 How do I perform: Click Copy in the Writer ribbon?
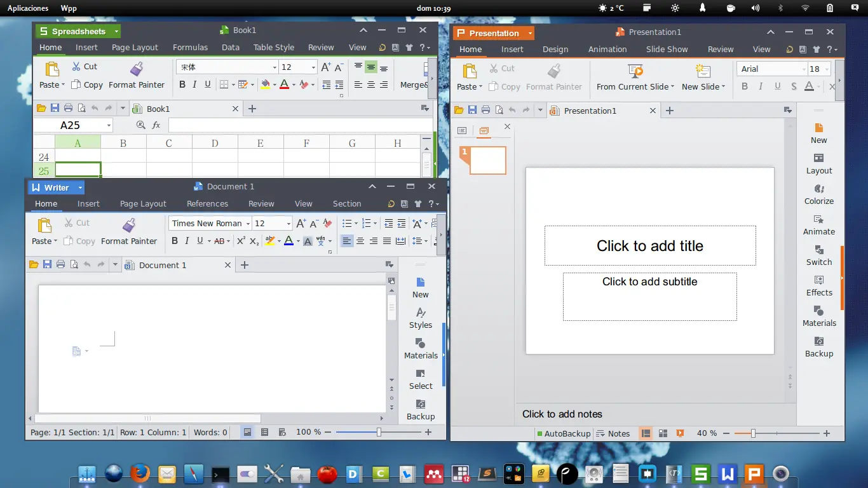(x=79, y=241)
